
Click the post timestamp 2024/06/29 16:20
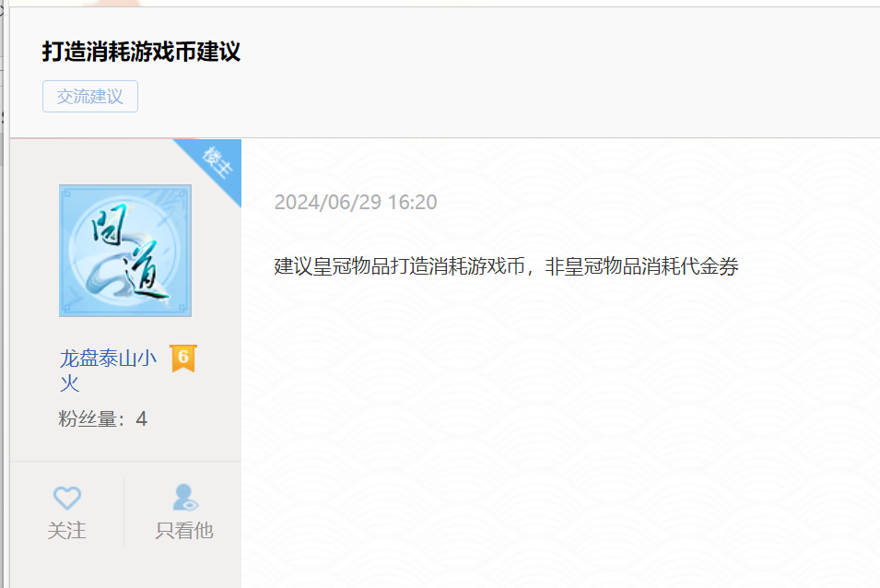click(x=356, y=202)
